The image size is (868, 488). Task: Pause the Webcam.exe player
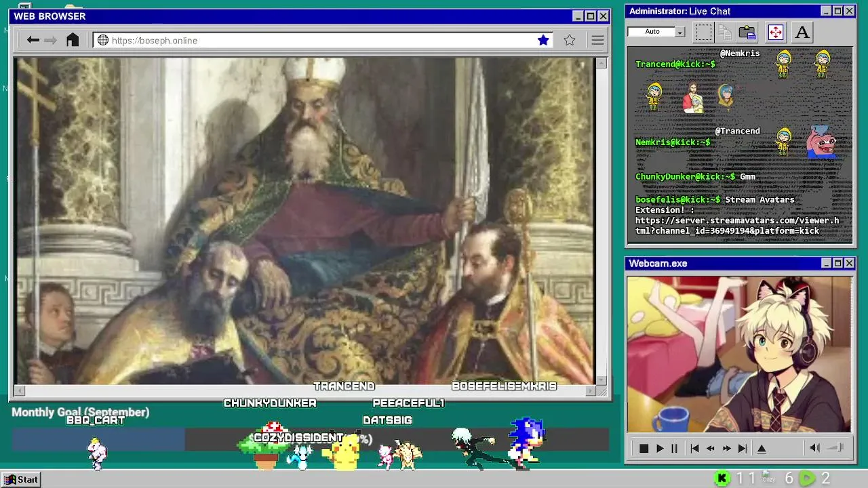[674, 448]
